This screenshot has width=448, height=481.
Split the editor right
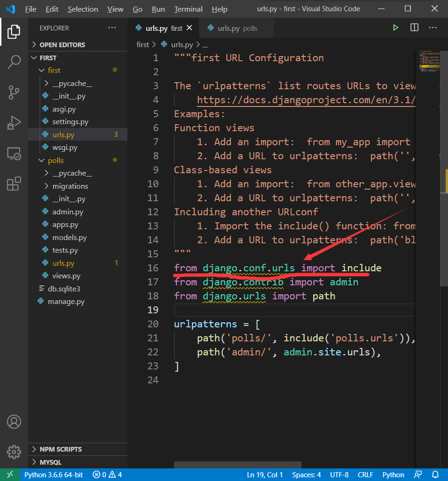point(414,28)
